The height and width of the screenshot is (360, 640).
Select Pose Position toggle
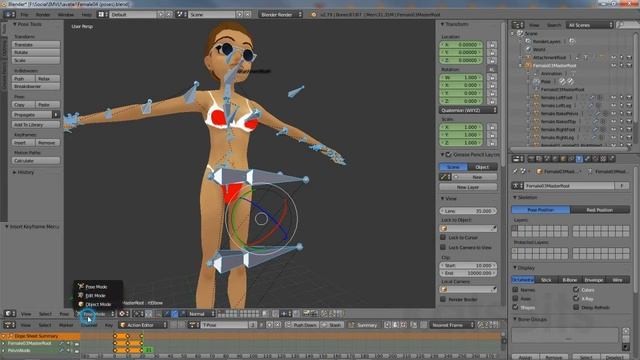tap(541, 210)
